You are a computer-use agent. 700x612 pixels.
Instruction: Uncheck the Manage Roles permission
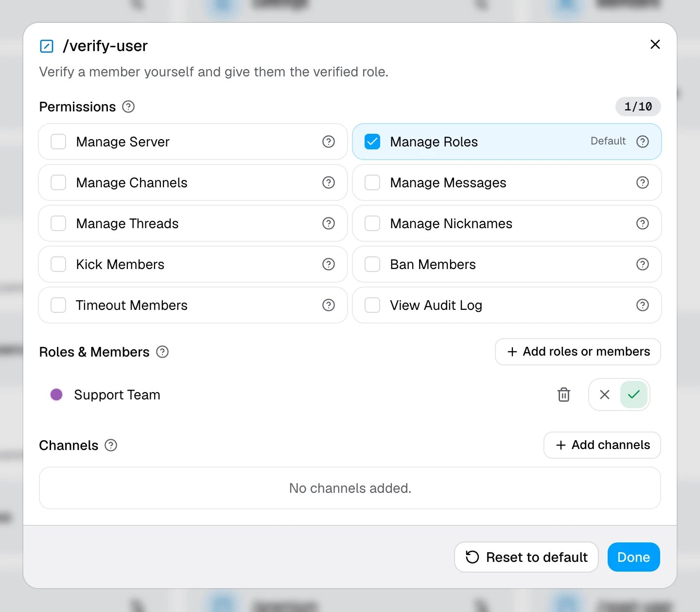[x=372, y=142]
